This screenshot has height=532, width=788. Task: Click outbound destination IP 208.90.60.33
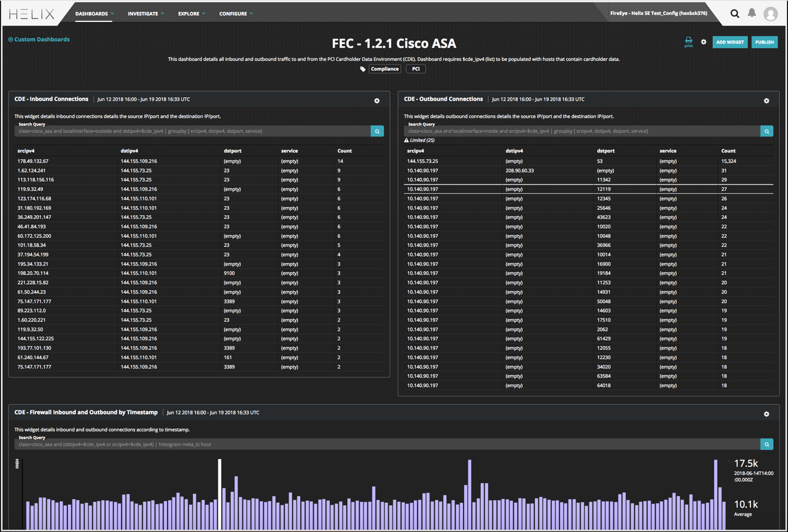[x=520, y=171]
